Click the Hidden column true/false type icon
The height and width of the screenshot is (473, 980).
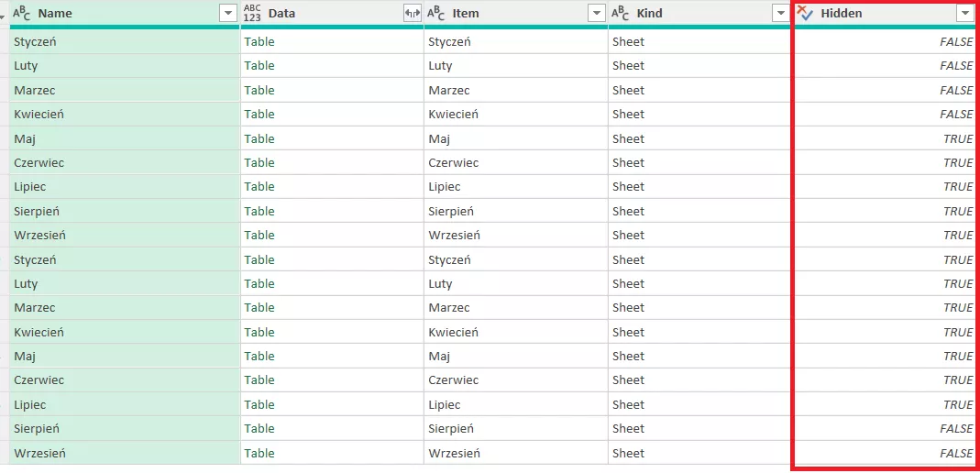coord(805,13)
